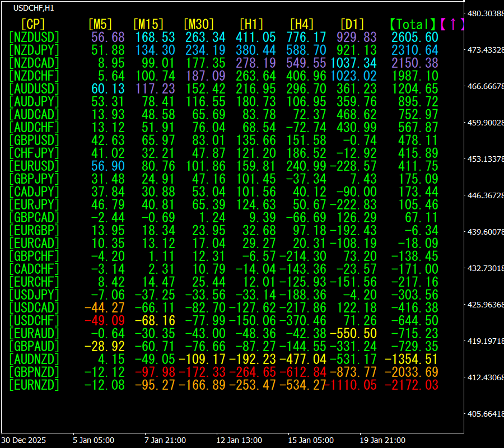Click the [GBPNZD] pair label
This screenshot has height=448, width=504.
tap(34, 372)
